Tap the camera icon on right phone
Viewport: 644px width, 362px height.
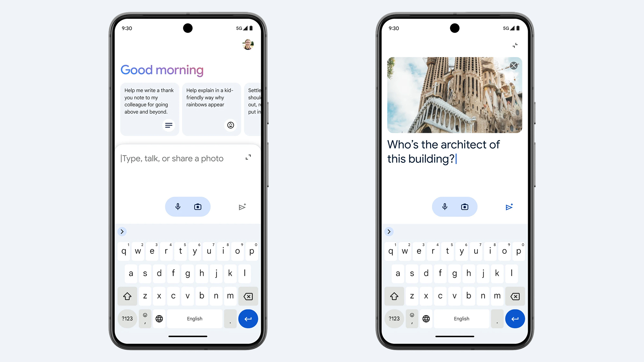[x=465, y=207]
